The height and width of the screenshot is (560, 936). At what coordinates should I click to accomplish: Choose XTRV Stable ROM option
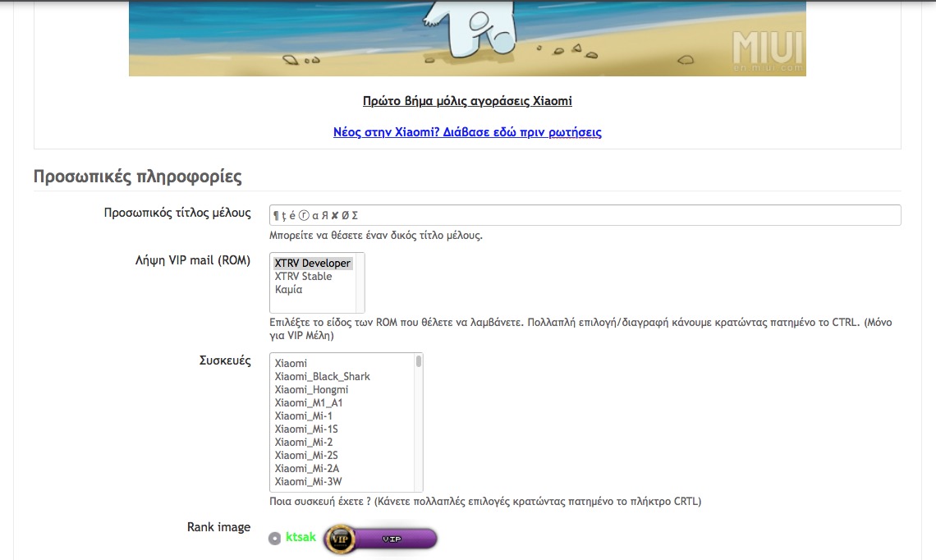[x=303, y=277]
